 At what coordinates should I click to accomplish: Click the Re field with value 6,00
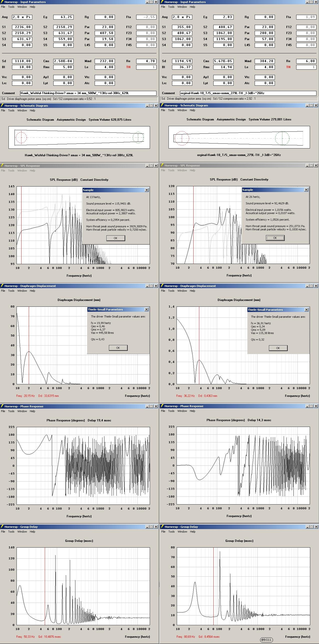306,61
